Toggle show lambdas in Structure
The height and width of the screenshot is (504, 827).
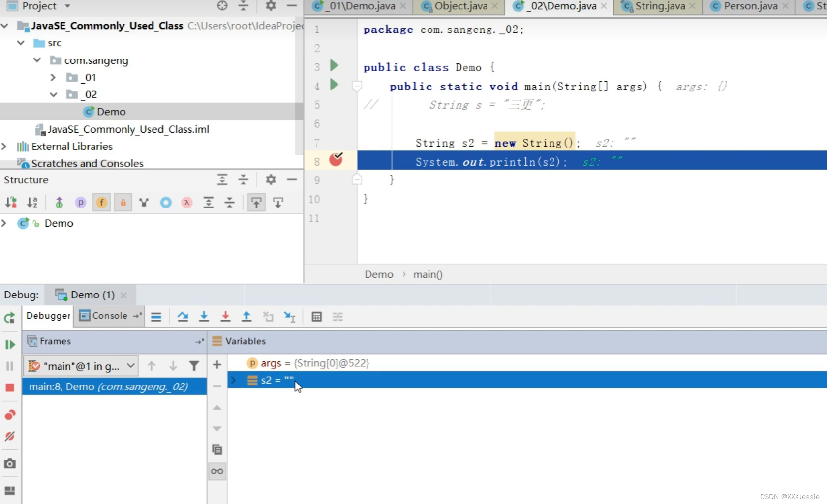point(186,202)
